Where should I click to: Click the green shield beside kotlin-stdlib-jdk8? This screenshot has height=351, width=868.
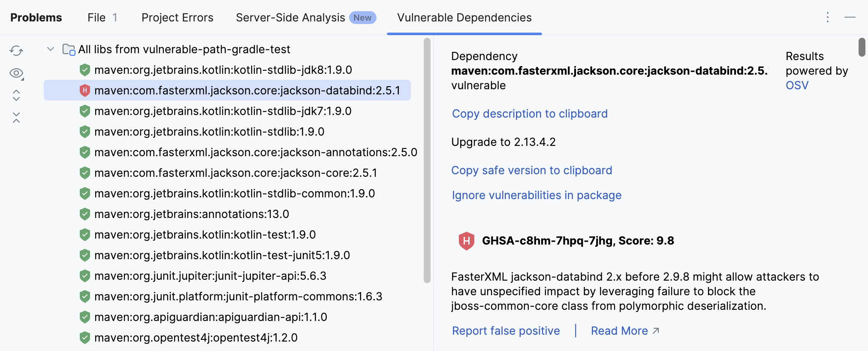tap(85, 70)
